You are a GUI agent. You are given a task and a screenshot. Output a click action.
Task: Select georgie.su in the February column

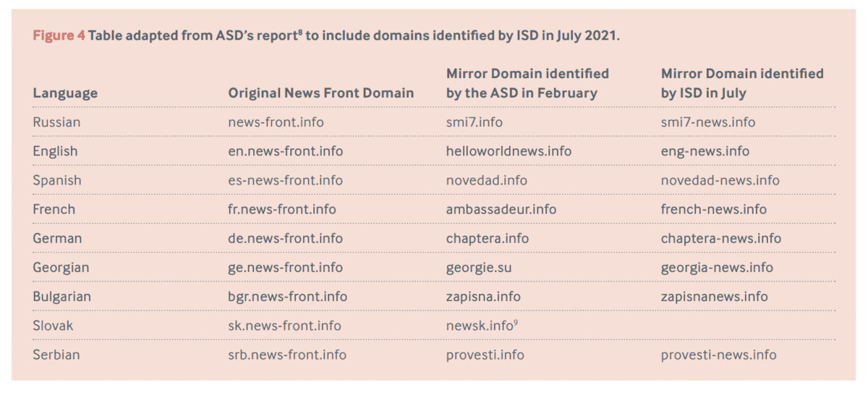479,268
